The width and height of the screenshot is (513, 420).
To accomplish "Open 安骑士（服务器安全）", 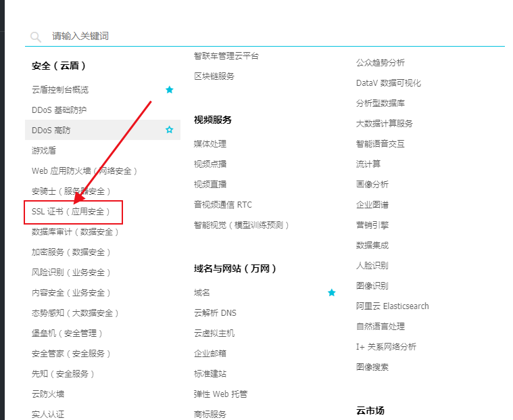I will pos(72,191).
